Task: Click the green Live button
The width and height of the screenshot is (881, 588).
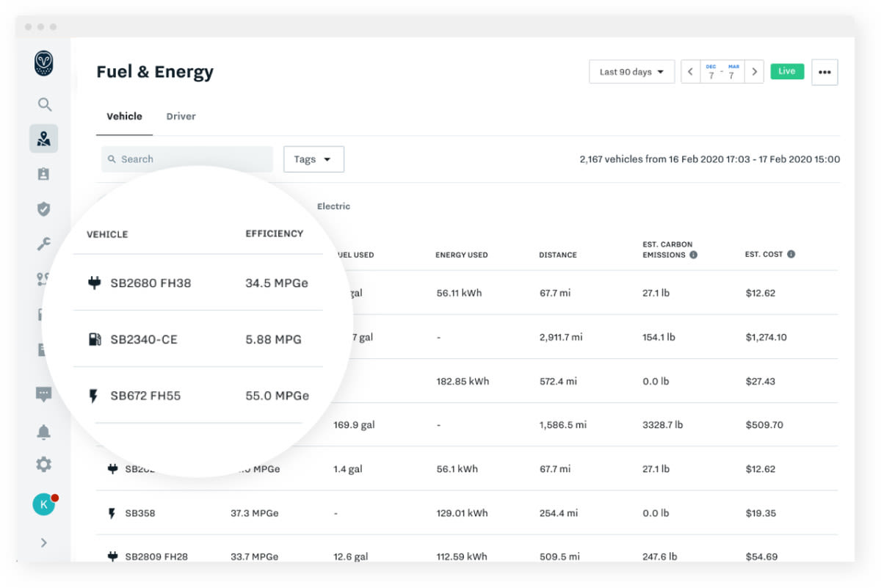Action: pos(787,71)
